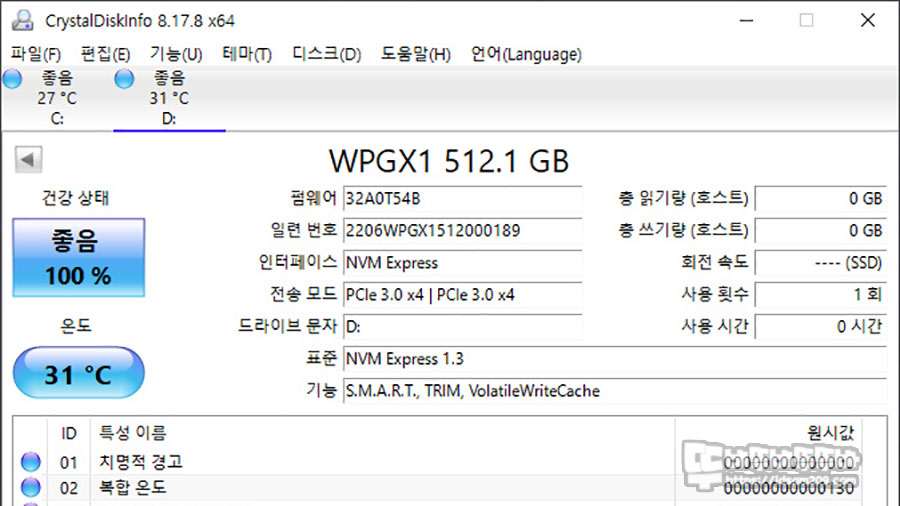Screen dimensions: 900x506
Task: Click the interface field NVM Express
Action: [463, 263]
